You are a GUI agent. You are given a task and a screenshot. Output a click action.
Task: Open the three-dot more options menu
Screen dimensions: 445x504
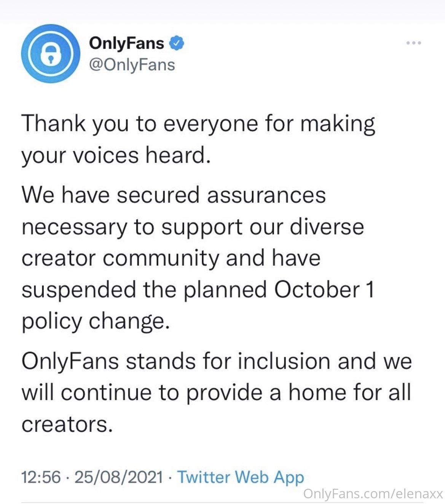413,43
